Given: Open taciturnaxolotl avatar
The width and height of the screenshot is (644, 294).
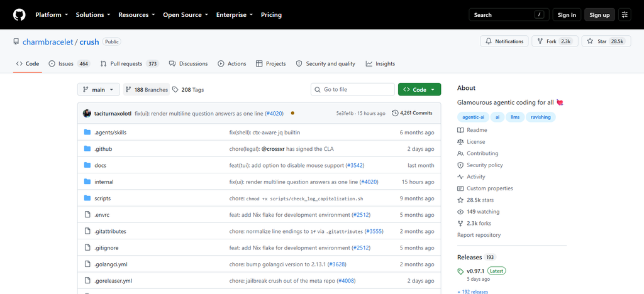Looking at the screenshot, I should tap(87, 113).
